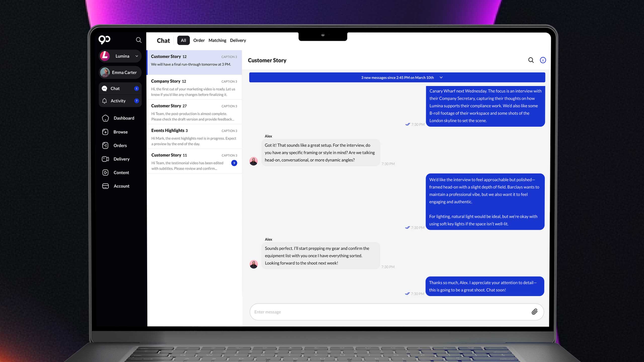This screenshot has height=362, width=644.
Task: Open Emma Carter profile button
Action: pos(120,72)
